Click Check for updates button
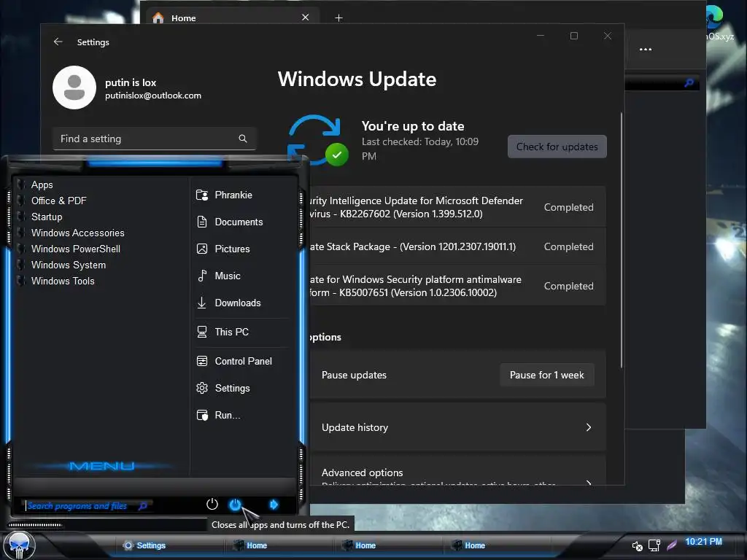747x560 pixels. [x=557, y=147]
